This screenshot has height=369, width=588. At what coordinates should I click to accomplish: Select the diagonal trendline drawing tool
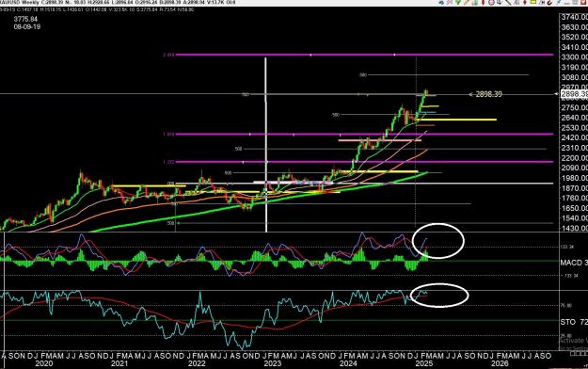[x=508, y=2]
